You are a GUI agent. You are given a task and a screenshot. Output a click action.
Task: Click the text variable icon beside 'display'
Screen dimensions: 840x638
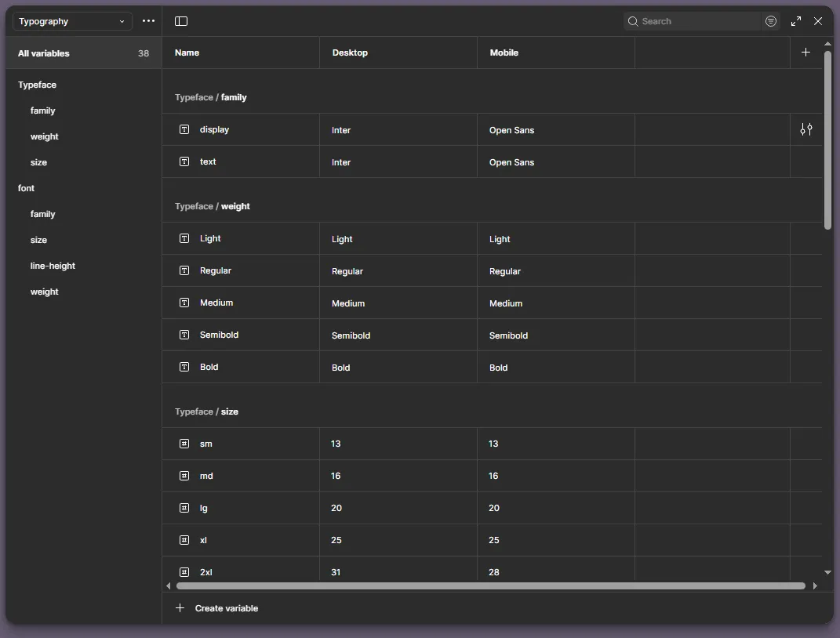click(x=184, y=129)
